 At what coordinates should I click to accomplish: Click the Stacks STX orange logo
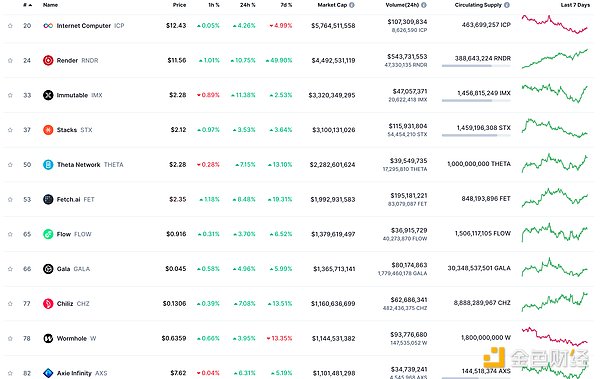[48, 130]
